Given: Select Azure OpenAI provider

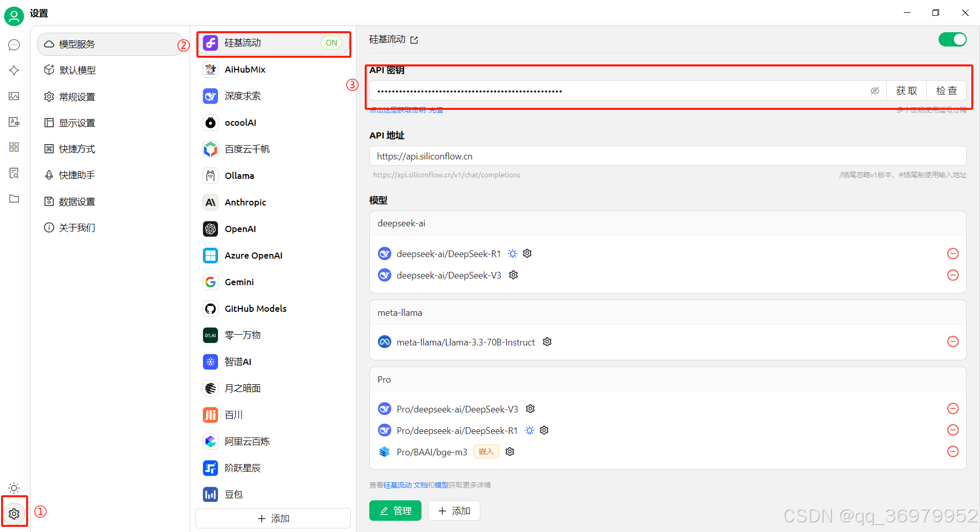Looking at the screenshot, I should pyautogui.click(x=274, y=256).
